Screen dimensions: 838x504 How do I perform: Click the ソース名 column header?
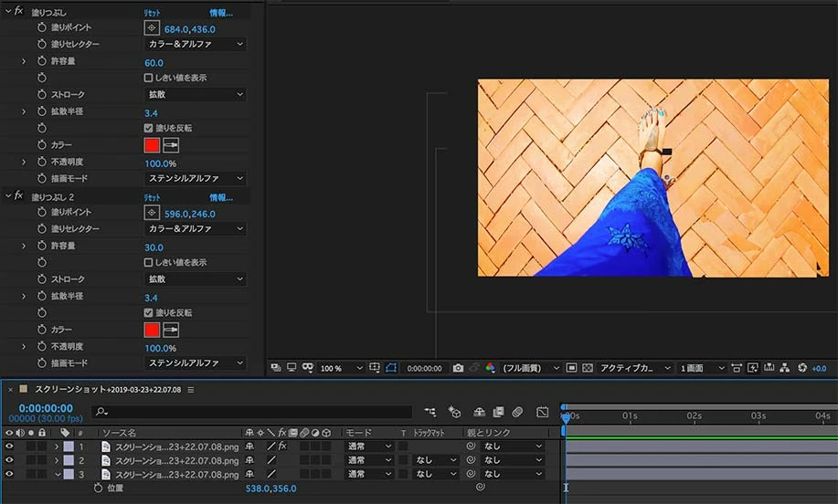click(119, 433)
